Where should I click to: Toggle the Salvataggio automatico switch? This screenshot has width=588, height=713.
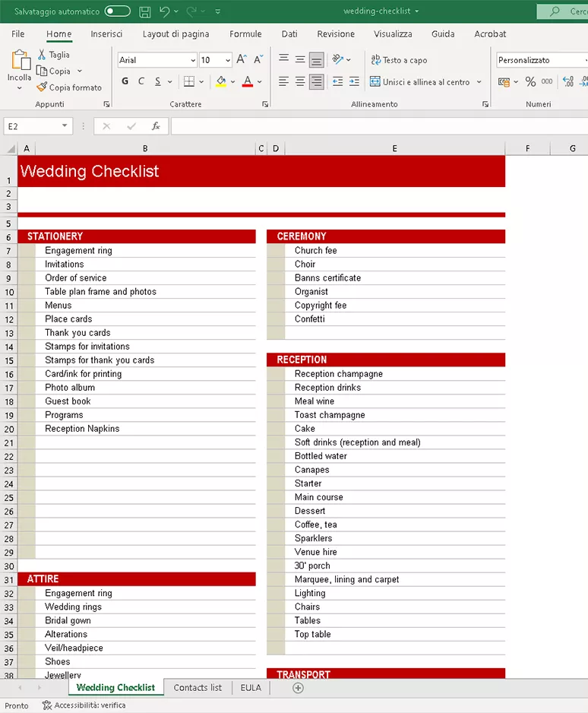pyautogui.click(x=118, y=11)
